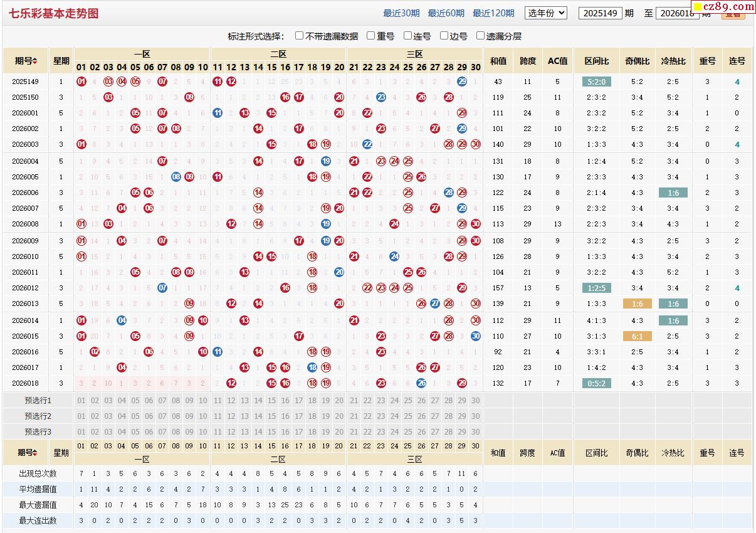
Task: Show the 最近30期 trend chart
Action: (401, 13)
